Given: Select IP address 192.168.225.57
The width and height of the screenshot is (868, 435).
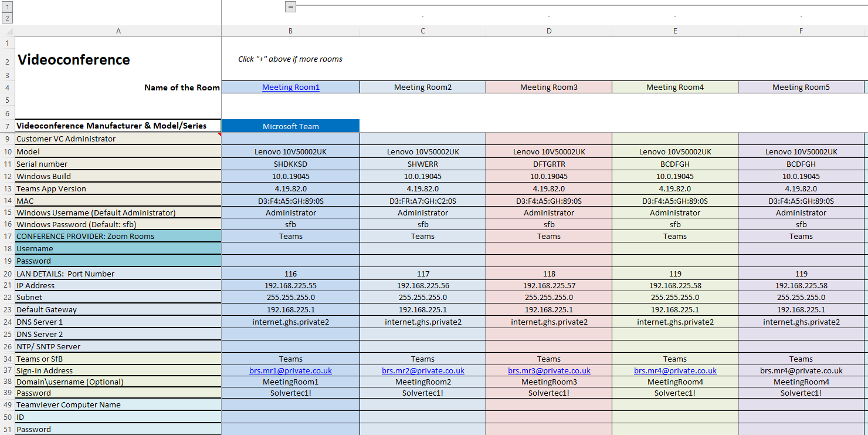Looking at the screenshot, I should 549,286.
